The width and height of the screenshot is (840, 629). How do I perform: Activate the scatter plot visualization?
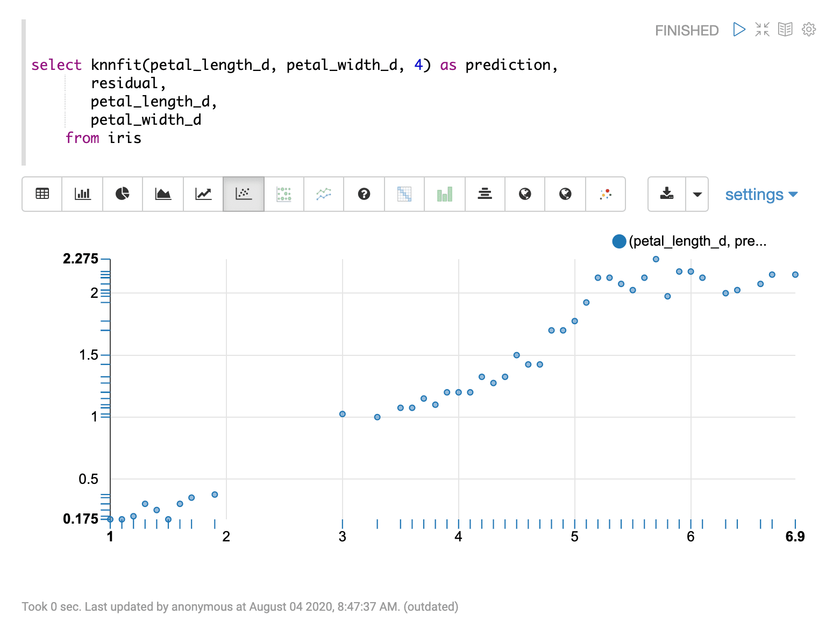click(244, 194)
